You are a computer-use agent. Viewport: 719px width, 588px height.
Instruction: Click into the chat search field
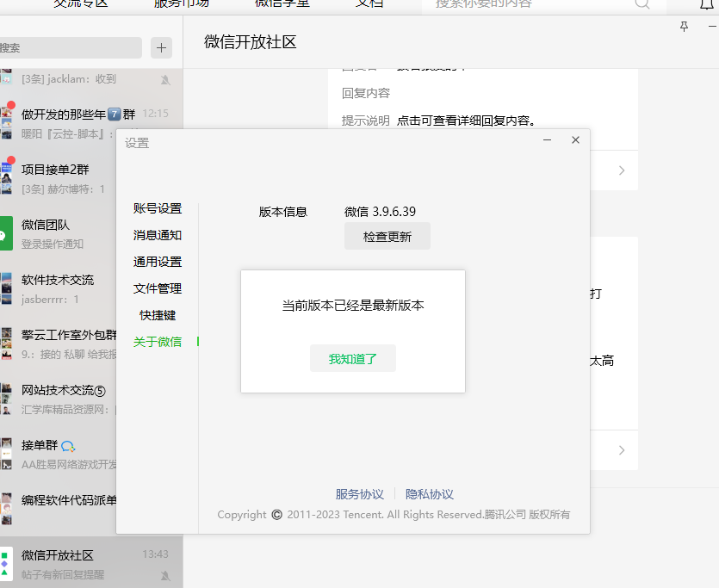coord(71,47)
